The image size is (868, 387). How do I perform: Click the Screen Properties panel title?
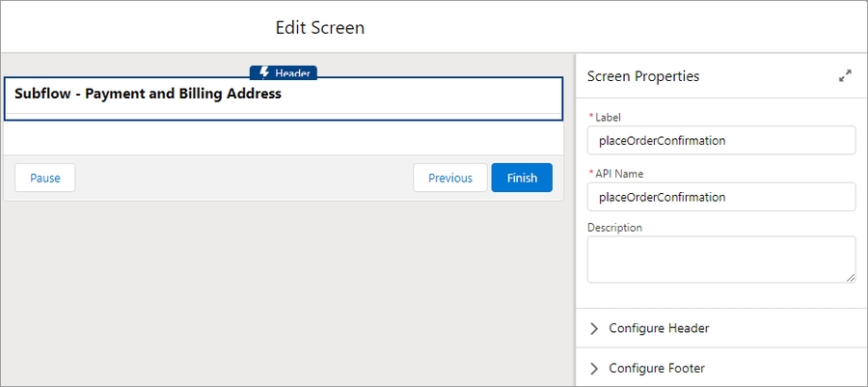(643, 76)
